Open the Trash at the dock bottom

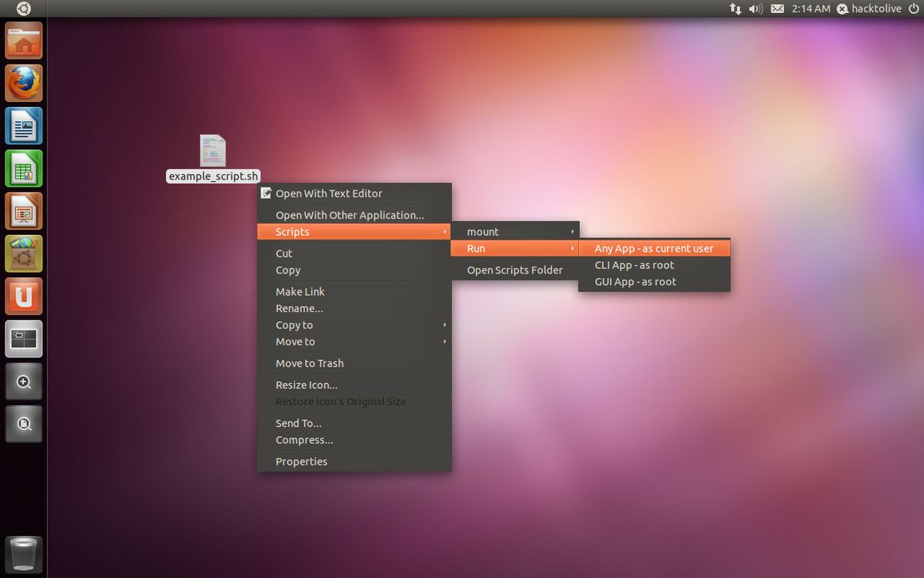pyautogui.click(x=23, y=553)
